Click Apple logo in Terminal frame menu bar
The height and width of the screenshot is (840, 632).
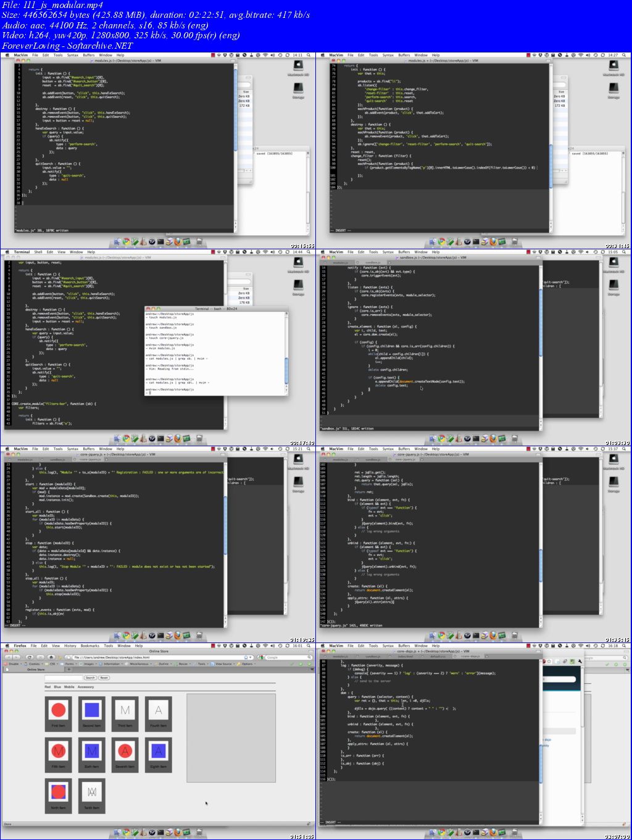pos(7,252)
